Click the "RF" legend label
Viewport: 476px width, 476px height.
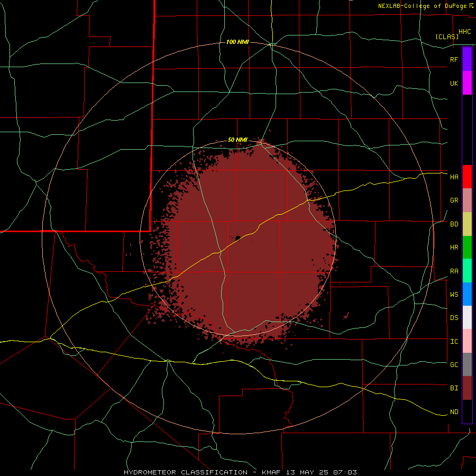click(x=454, y=59)
